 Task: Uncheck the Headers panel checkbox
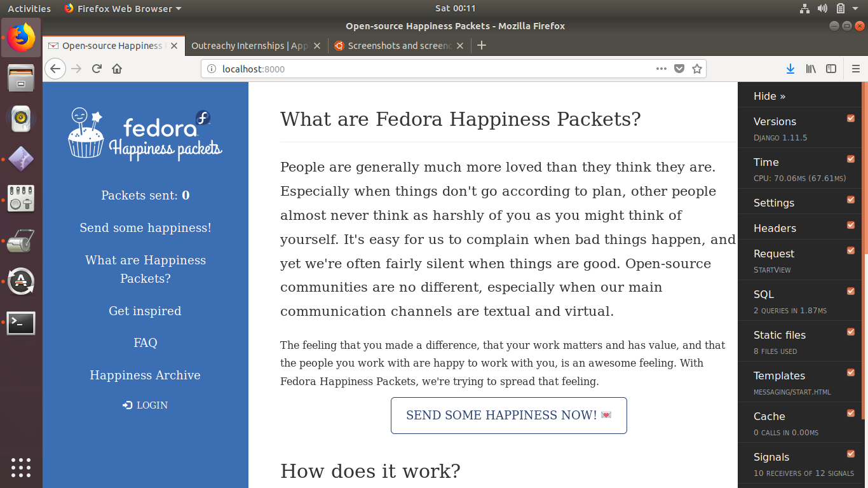point(851,225)
